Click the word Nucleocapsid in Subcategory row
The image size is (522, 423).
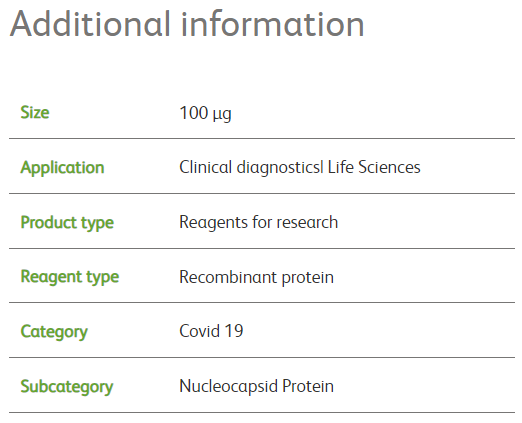[228, 387]
